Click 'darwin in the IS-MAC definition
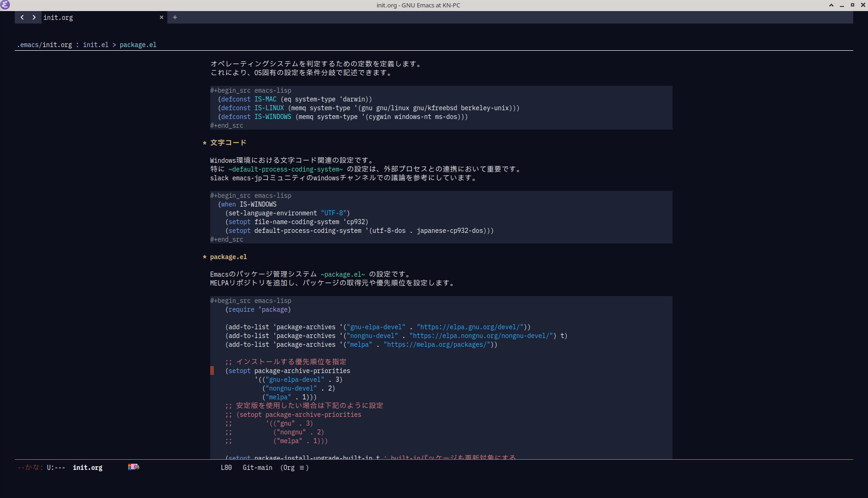Image resolution: width=868 pixels, height=498 pixels. [352, 100]
